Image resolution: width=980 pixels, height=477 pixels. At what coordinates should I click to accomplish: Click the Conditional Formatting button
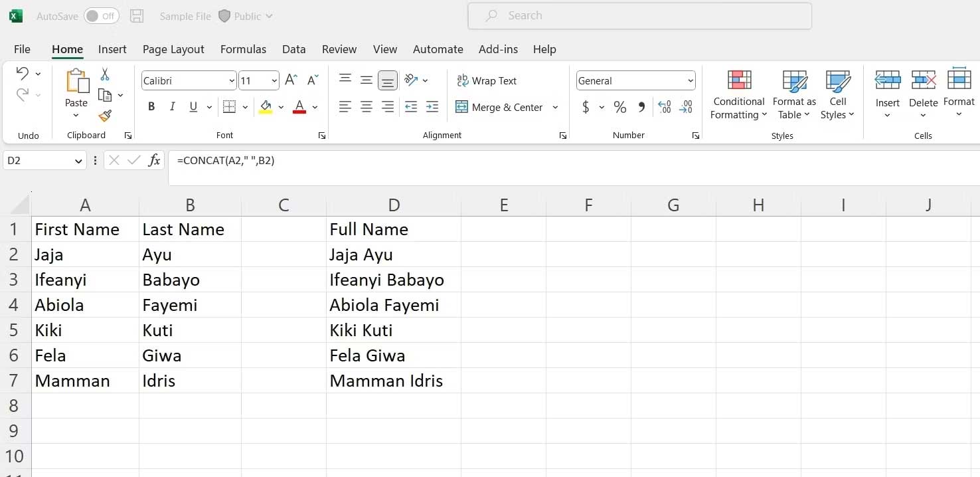coord(738,95)
